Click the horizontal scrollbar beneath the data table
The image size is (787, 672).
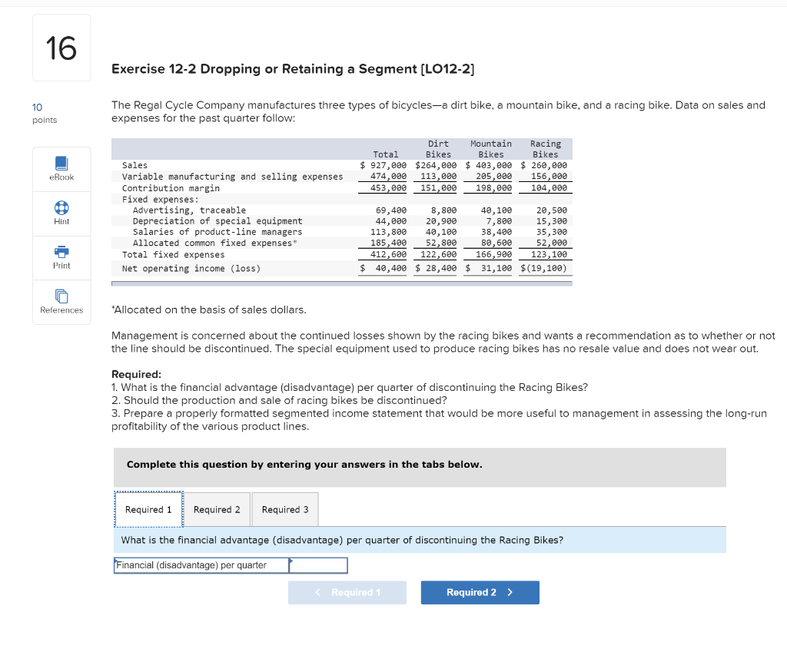tap(342, 283)
